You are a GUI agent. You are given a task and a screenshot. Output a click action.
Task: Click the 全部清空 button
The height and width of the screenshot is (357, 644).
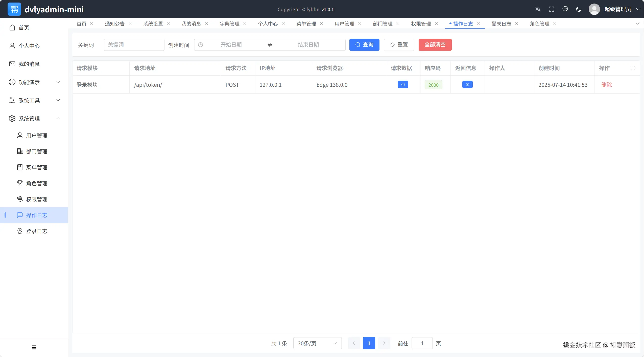435,45
